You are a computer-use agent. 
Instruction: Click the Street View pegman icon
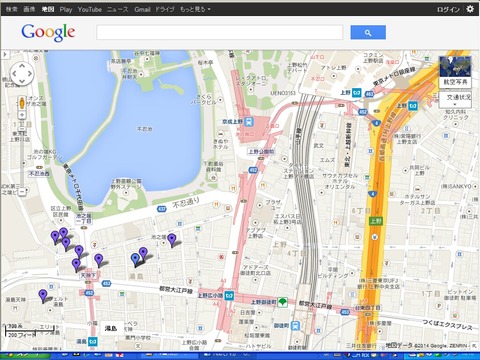pyautogui.click(x=22, y=102)
